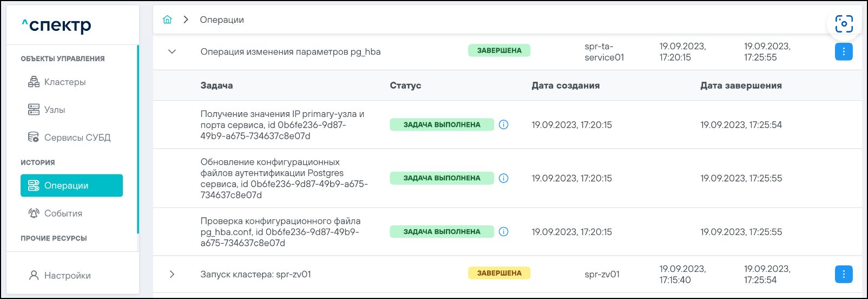Image resolution: width=868 pixels, height=299 pixels.
Task: Open actions menu for pg_hba operation
Action: tap(843, 51)
